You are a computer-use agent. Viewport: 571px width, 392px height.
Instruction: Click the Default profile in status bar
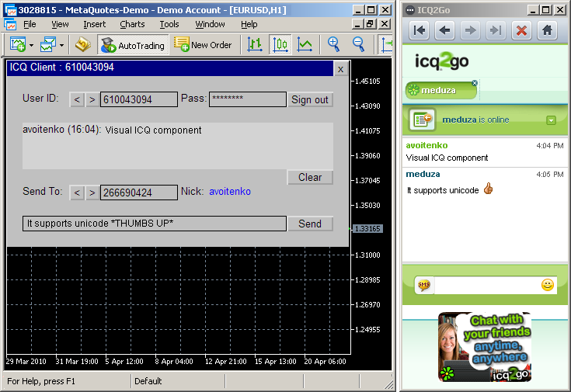pos(148,381)
